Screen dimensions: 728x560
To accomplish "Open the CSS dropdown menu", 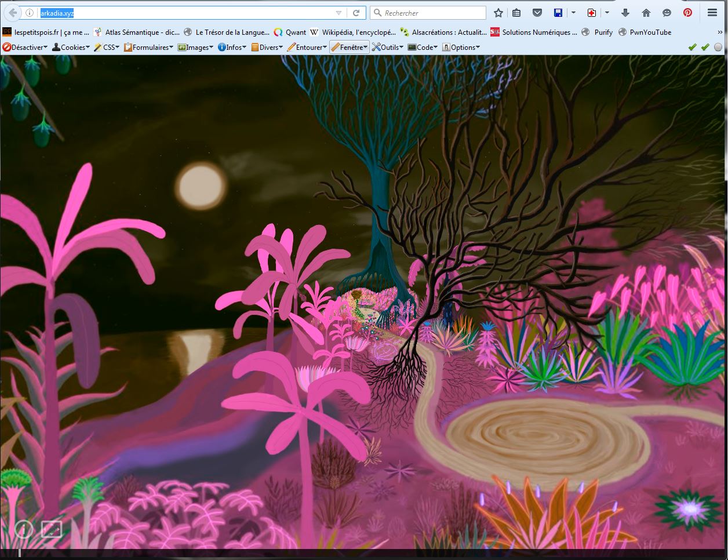I will coord(107,48).
